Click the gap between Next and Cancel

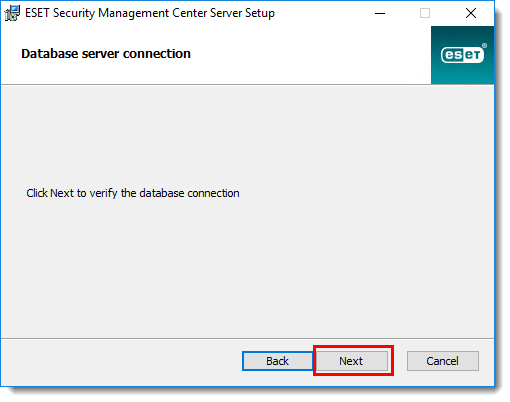[x=400, y=361]
